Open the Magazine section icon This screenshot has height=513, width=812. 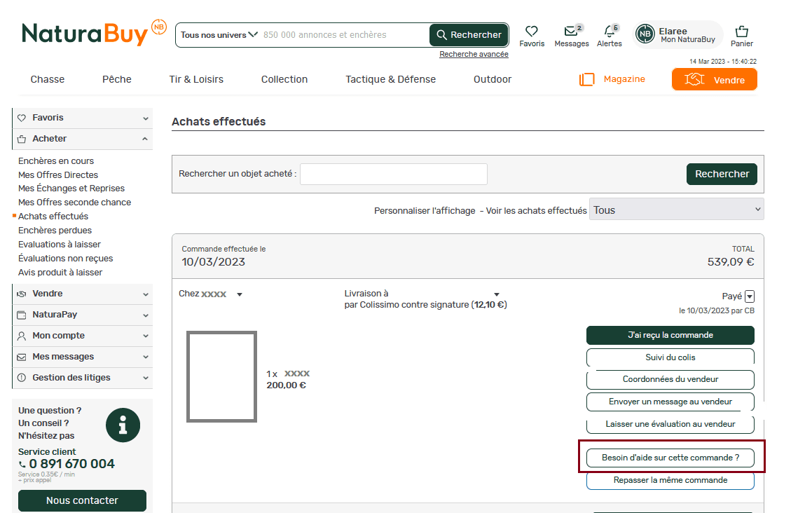pos(586,79)
